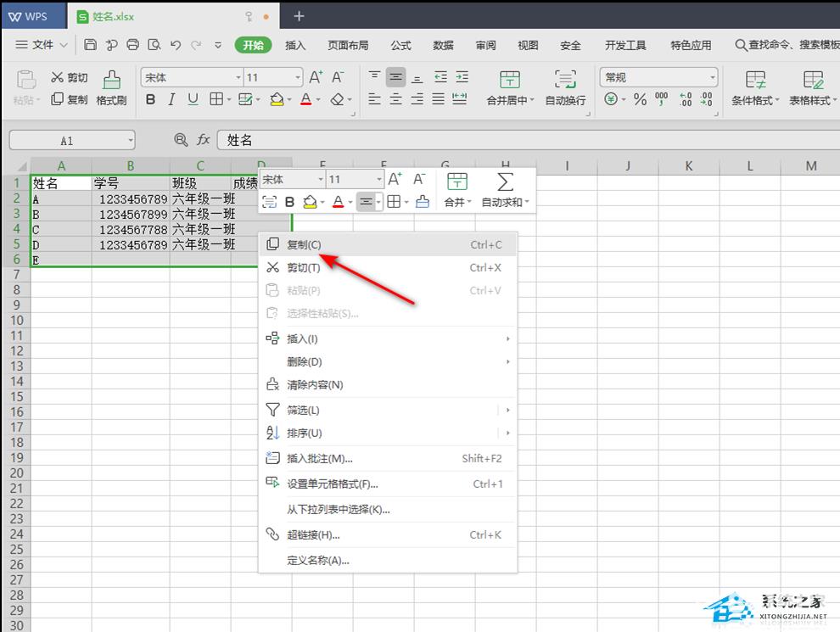The height and width of the screenshot is (632, 840).
Task: Choose 清除内容(N) in context menu
Action: tap(389, 384)
